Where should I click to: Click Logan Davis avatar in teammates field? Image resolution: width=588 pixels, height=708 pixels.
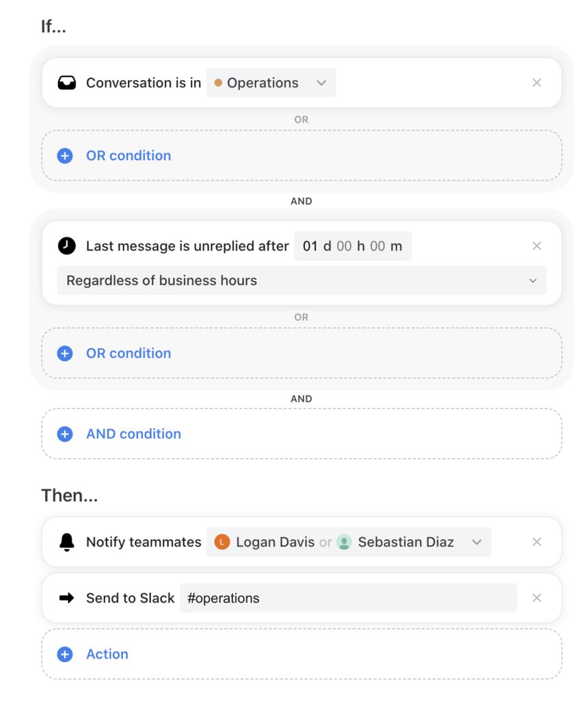(222, 542)
